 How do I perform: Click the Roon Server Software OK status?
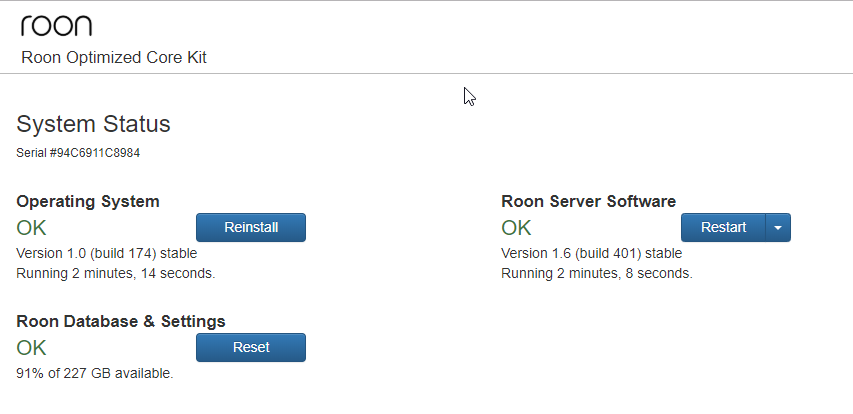tap(516, 228)
